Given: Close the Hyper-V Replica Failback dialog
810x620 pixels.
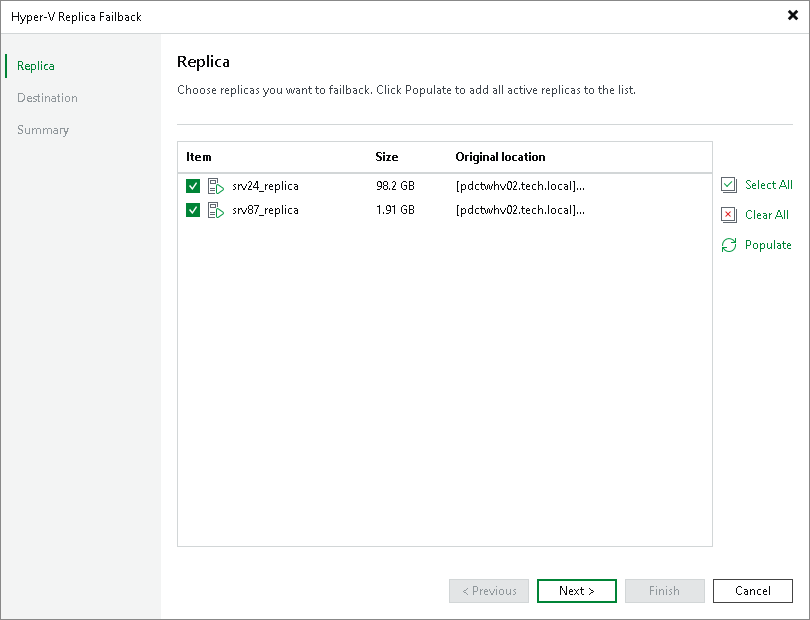Looking at the screenshot, I should tap(792, 15).
